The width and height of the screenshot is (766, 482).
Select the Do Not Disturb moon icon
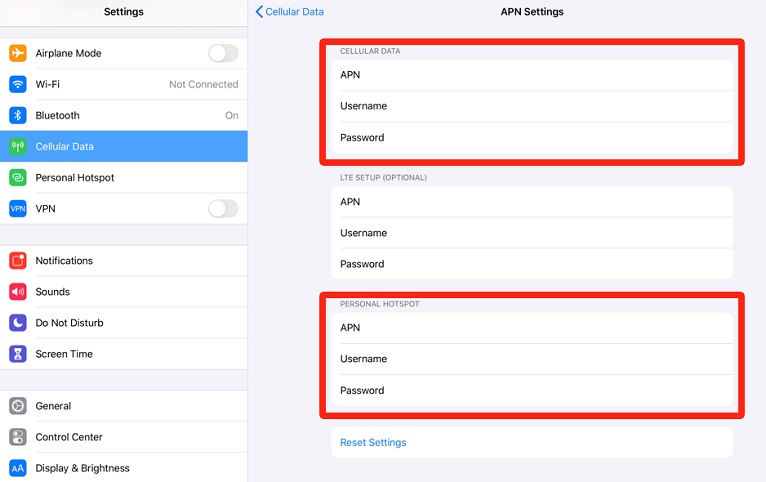(18, 323)
